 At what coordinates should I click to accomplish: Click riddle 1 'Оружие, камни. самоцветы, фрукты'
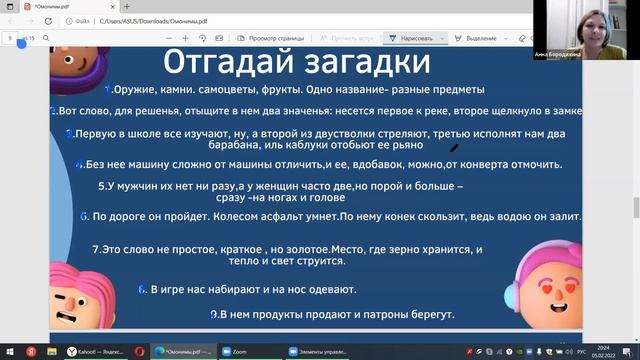pyautogui.click(x=294, y=89)
